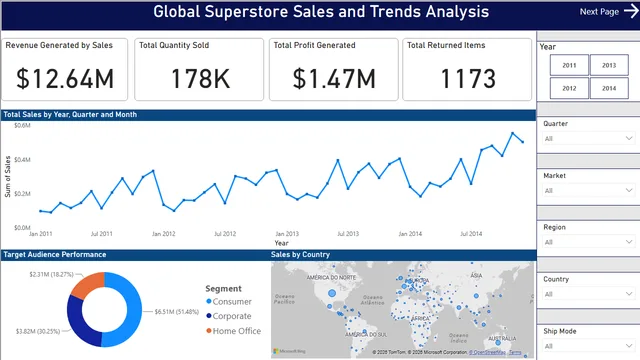Viewport: 640px width, 360px height.
Task: Click the Microsoft Bing logo on map
Action: coord(289,351)
